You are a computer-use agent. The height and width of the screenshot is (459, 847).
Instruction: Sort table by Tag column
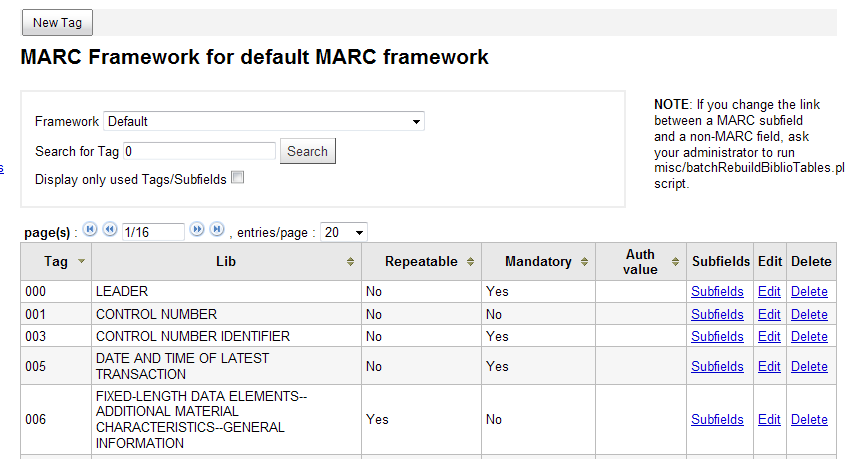point(81,261)
